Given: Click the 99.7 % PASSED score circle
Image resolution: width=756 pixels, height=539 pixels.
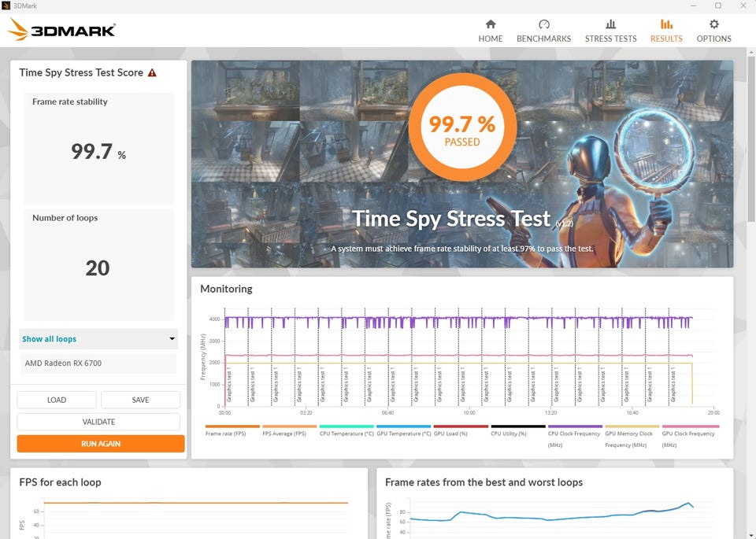Looking at the screenshot, I should 462,127.
